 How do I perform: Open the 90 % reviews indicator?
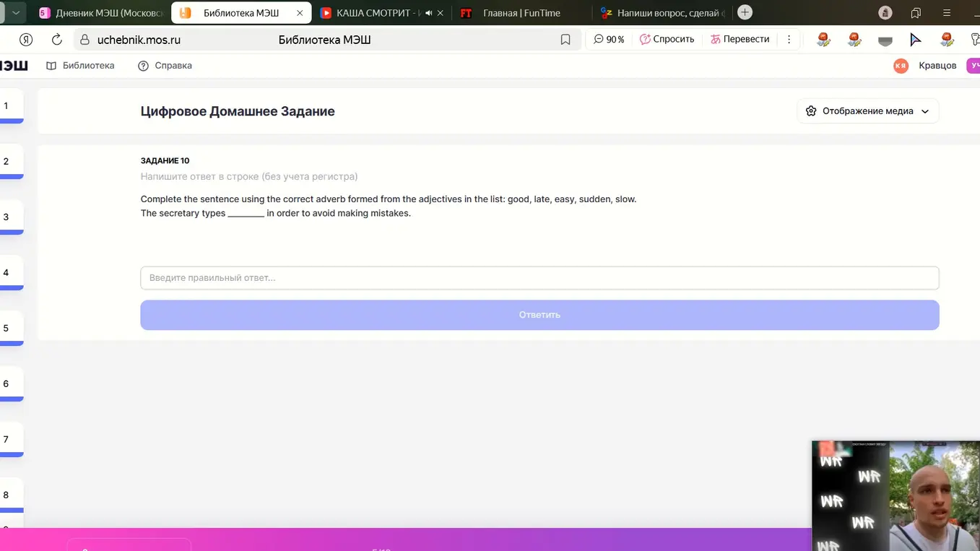pos(609,40)
